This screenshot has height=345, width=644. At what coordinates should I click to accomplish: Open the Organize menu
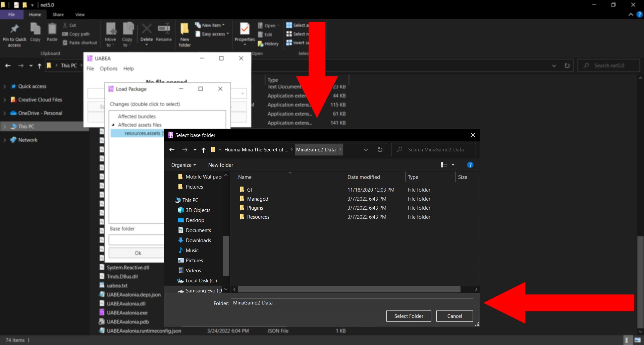(x=183, y=165)
